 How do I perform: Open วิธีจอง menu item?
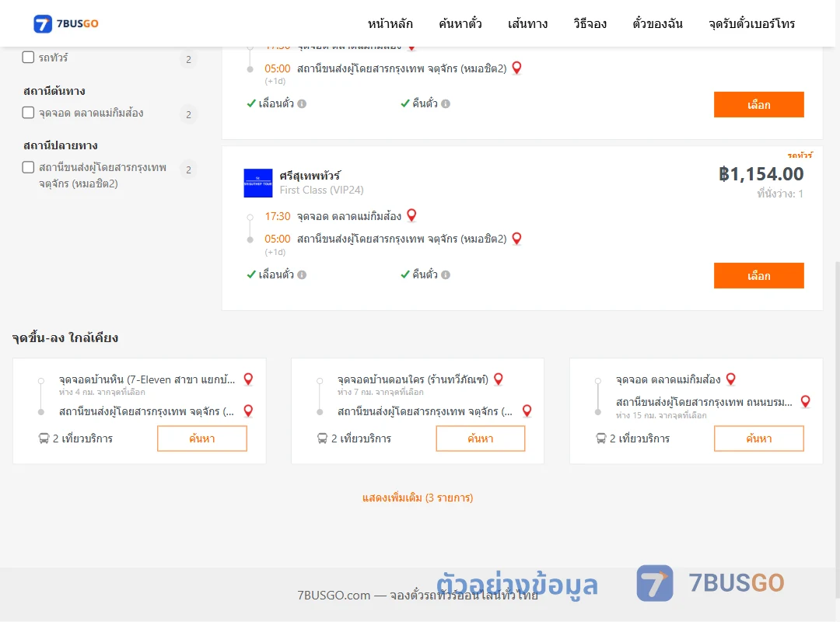click(590, 23)
